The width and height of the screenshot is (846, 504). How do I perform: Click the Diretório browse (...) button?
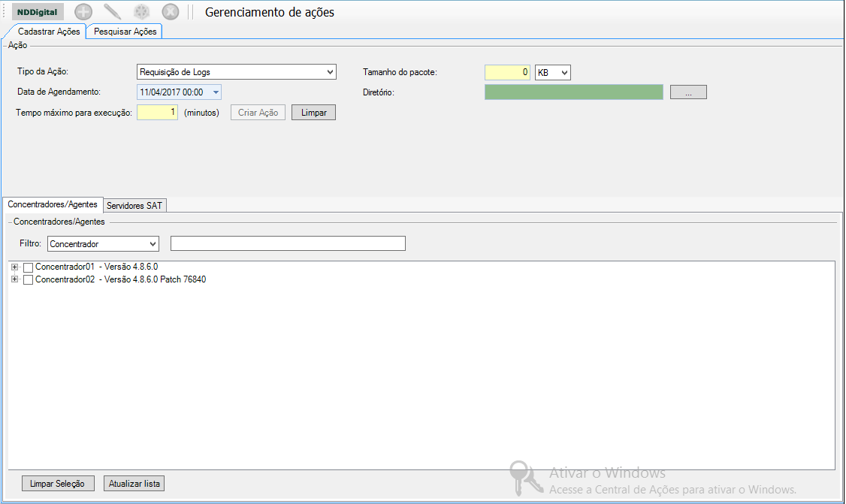tap(688, 92)
